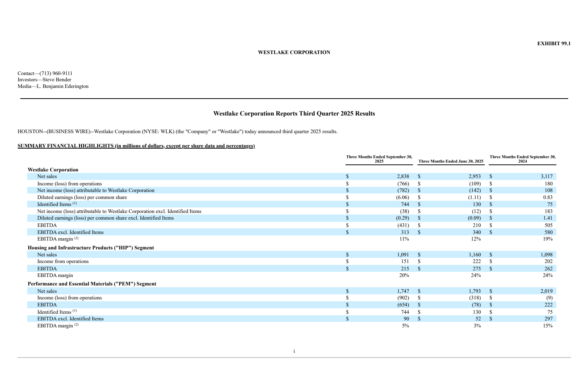Click PEM net sales value 1,793
This screenshot has height=380, width=588.
[x=474, y=291]
